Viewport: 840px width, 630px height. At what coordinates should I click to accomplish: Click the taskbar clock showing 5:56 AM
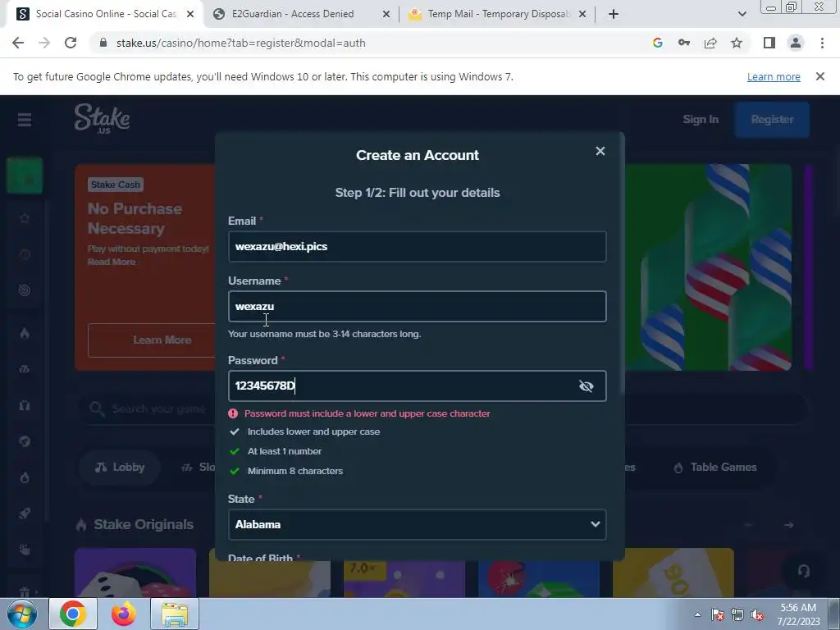pos(798,614)
